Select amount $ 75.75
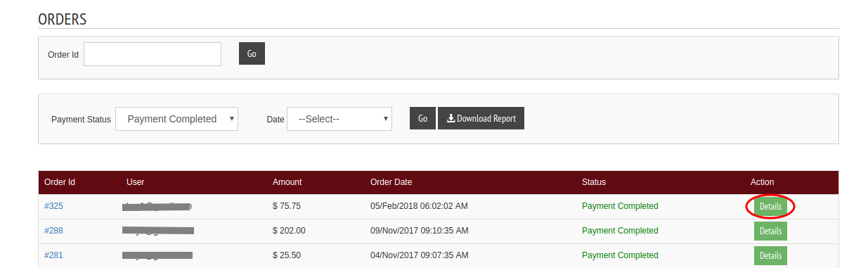This screenshot has height=268, width=868. pos(287,206)
